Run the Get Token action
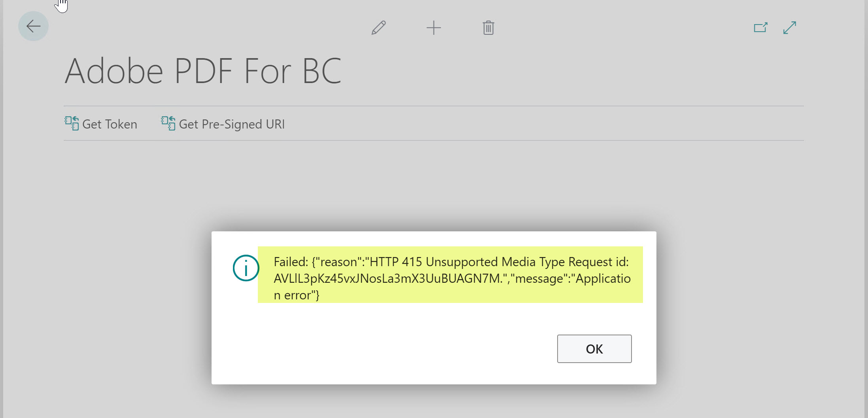Image resolution: width=868 pixels, height=418 pixels. (110, 124)
